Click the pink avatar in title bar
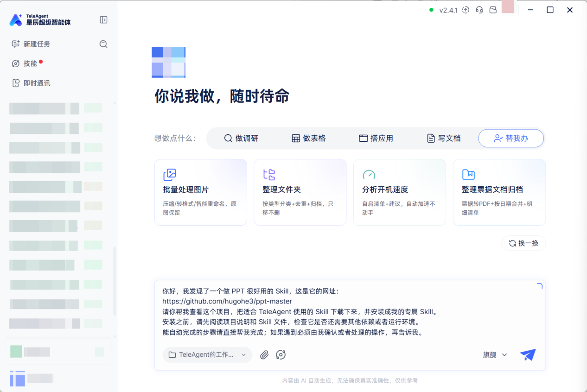Viewport: 587px width, 392px height. (508, 6)
